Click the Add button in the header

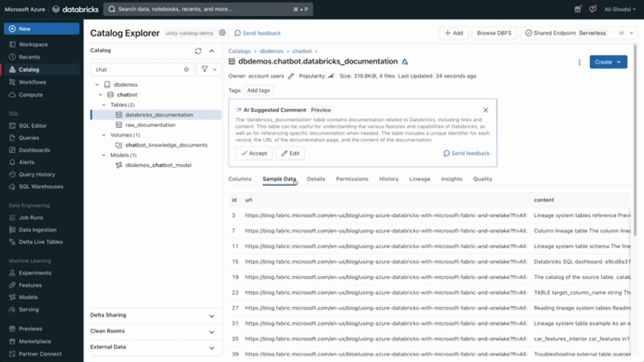(454, 33)
